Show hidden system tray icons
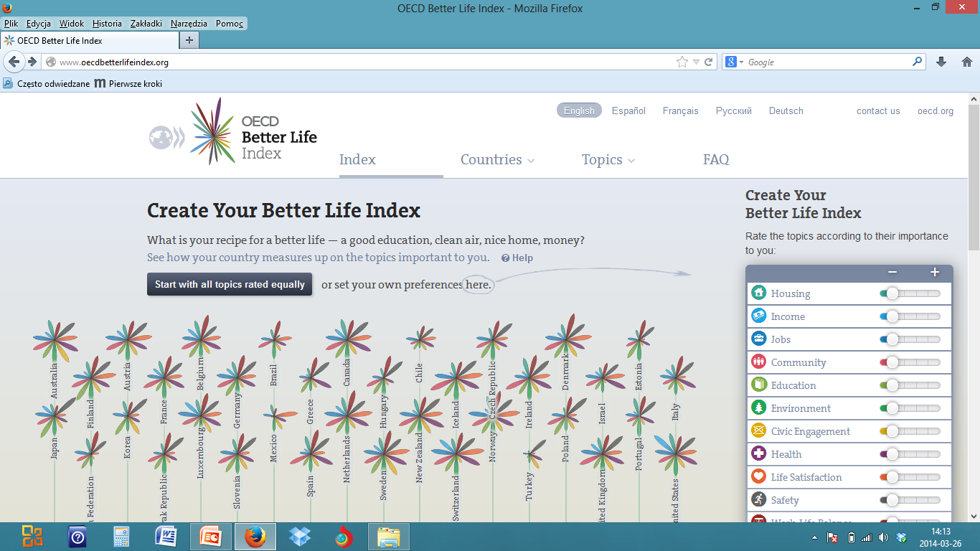Viewport: 980px width, 551px height. point(814,537)
